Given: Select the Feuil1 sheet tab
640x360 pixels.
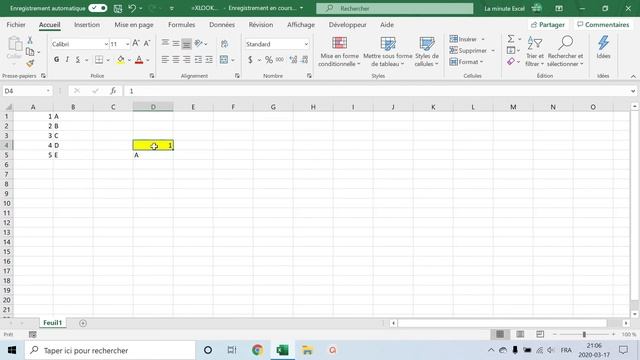Looking at the screenshot, I should [x=53, y=323].
